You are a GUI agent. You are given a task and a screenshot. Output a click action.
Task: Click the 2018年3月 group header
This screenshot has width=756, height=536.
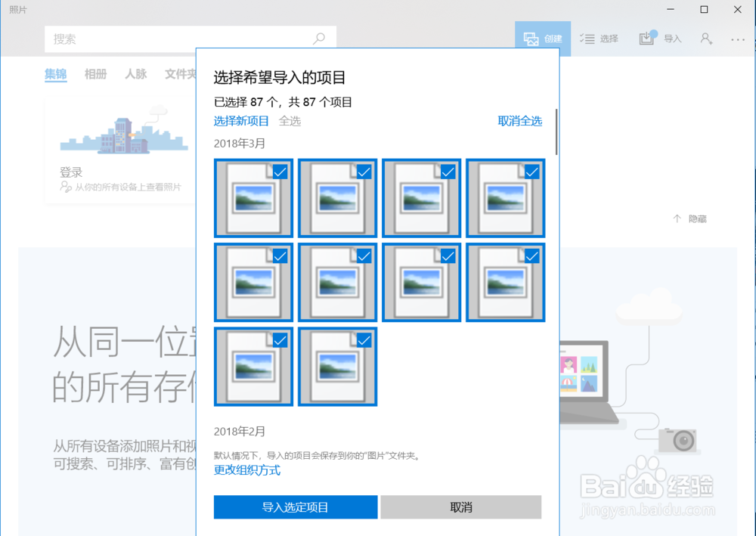pyautogui.click(x=240, y=144)
